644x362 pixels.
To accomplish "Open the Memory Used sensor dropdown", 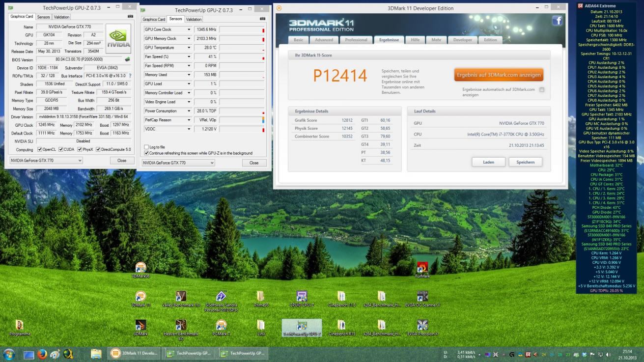I will click(x=189, y=75).
